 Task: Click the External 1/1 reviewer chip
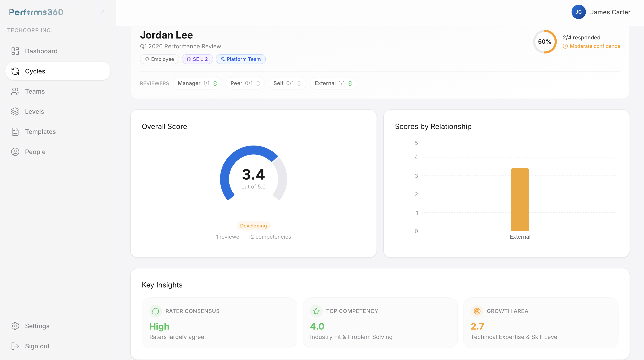coord(333,83)
